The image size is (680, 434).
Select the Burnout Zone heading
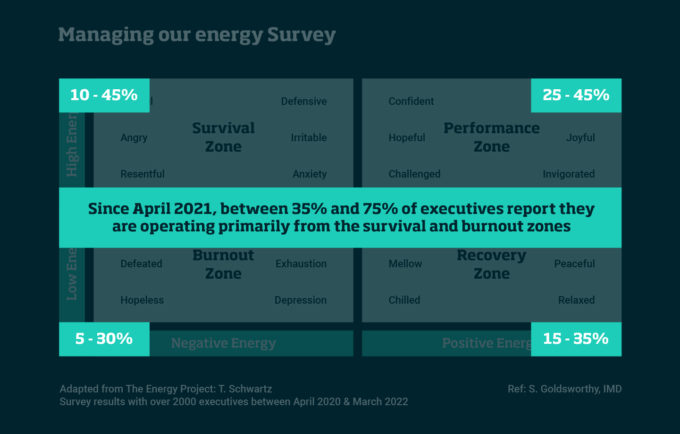[223, 264]
